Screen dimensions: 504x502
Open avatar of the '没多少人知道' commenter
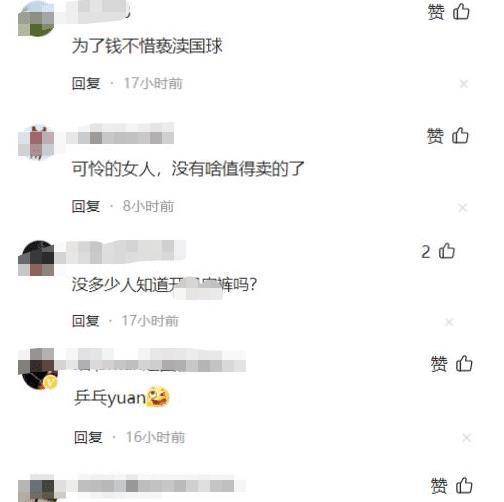pos(36,258)
